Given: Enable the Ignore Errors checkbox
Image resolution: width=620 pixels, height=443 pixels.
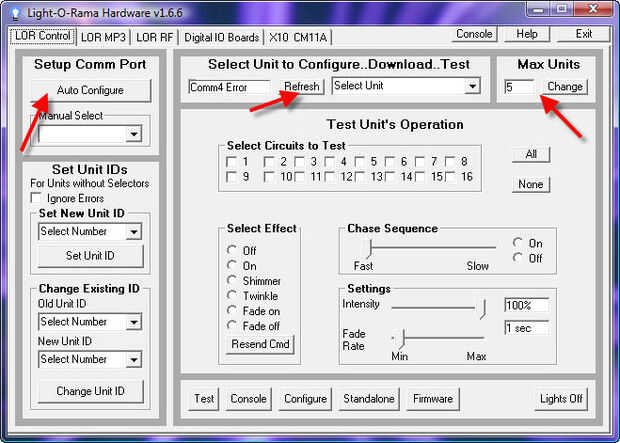Looking at the screenshot, I should (36, 198).
